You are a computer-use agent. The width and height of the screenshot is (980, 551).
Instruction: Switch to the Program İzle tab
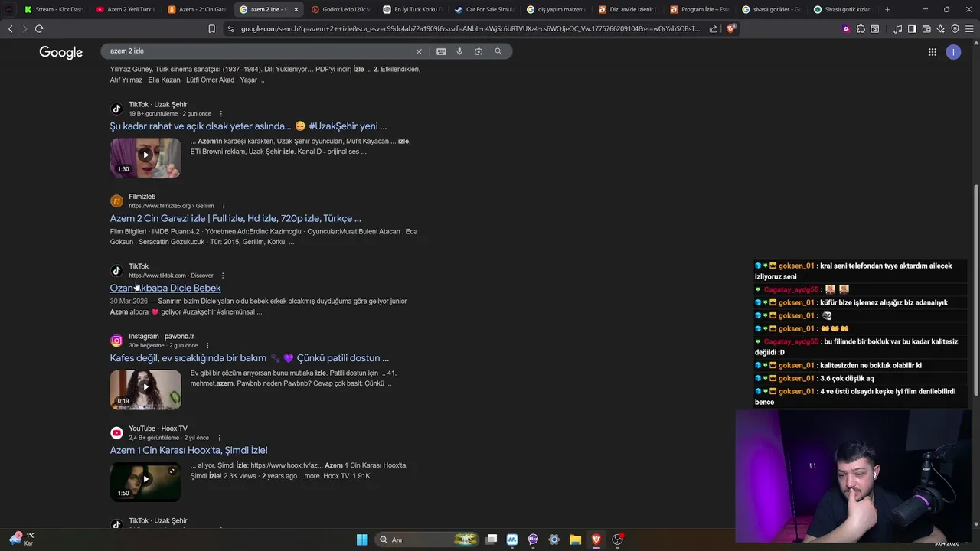(x=699, y=9)
